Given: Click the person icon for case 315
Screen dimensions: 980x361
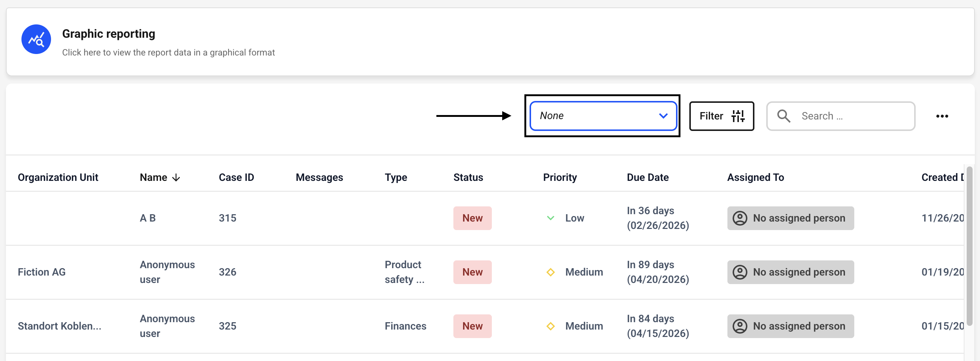Looking at the screenshot, I should pyautogui.click(x=740, y=218).
